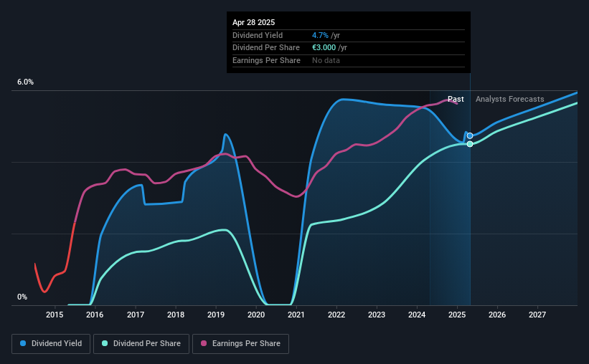The image size is (589, 364).
Task: Select the 2027 x-axis label
Action: click(x=537, y=315)
